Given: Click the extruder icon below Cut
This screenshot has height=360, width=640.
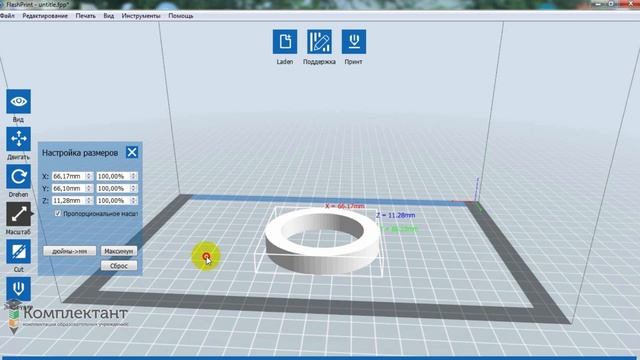Looking at the screenshot, I should pos(18,289).
